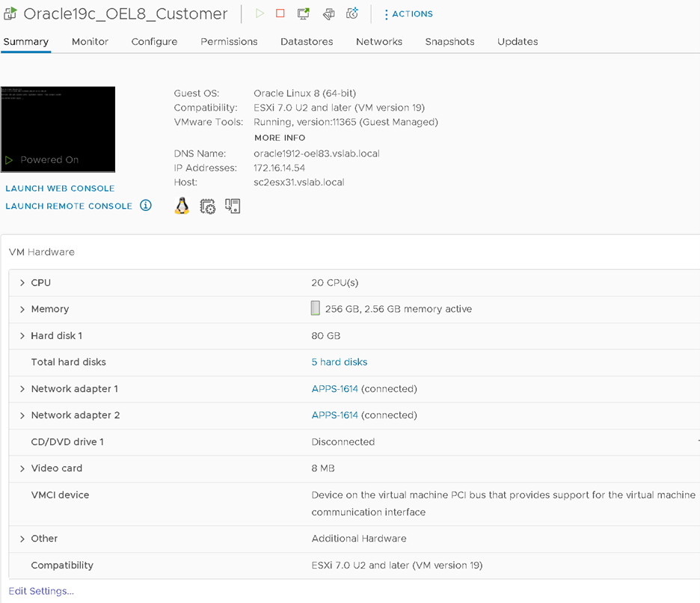
Task: Click the VM console preview thumbnail
Action: [58, 129]
